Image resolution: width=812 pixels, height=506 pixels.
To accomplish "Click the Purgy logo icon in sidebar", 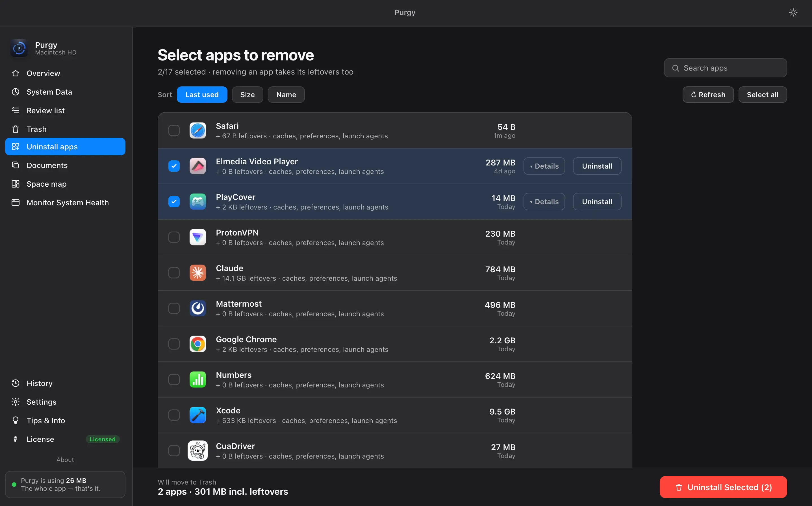I will click(19, 48).
